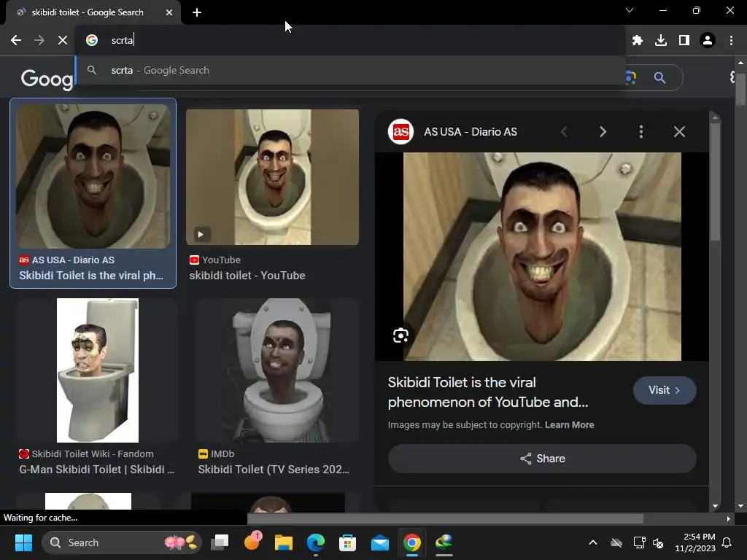The width and height of the screenshot is (747, 560).
Task: Open the Mail app from the taskbar
Action: tap(379, 542)
